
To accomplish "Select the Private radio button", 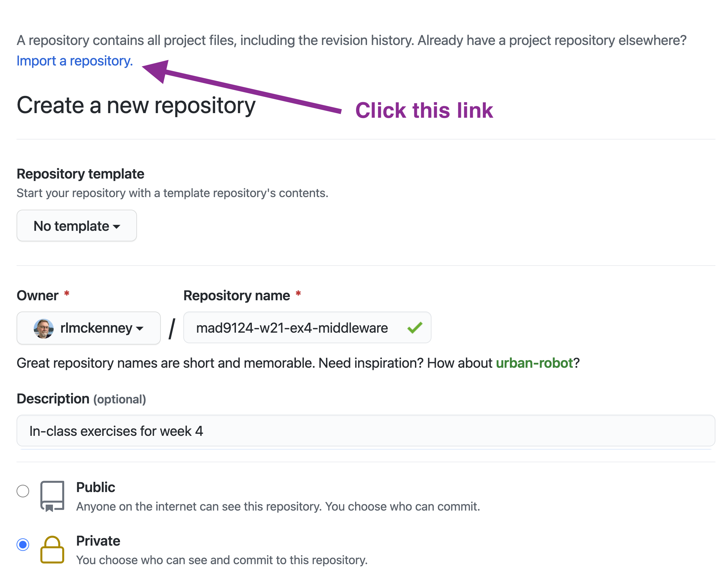I will (x=23, y=545).
